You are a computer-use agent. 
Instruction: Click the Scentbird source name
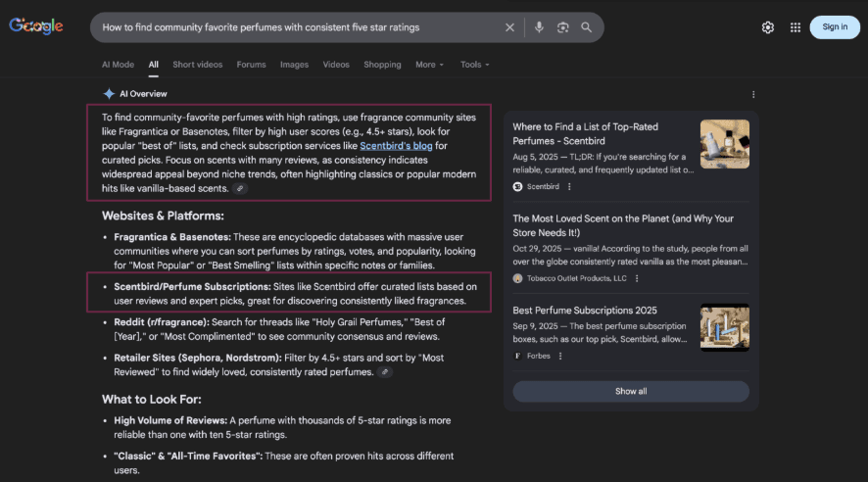[543, 186]
